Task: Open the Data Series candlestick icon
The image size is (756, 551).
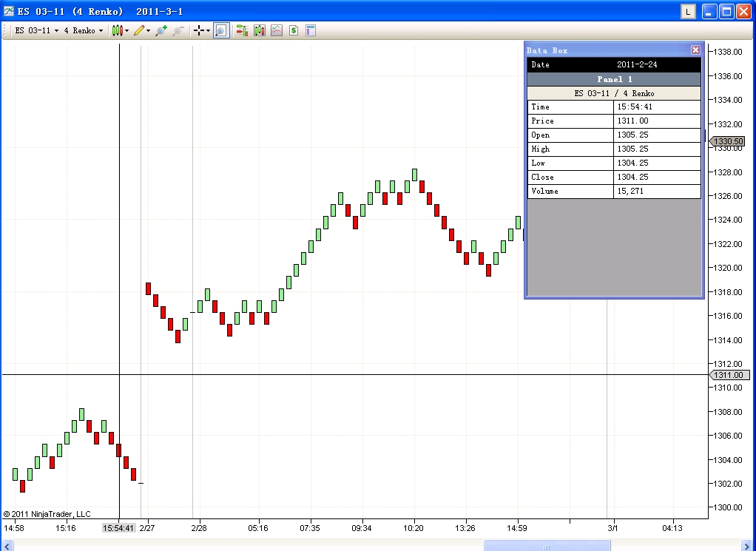Action: click(x=260, y=31)
